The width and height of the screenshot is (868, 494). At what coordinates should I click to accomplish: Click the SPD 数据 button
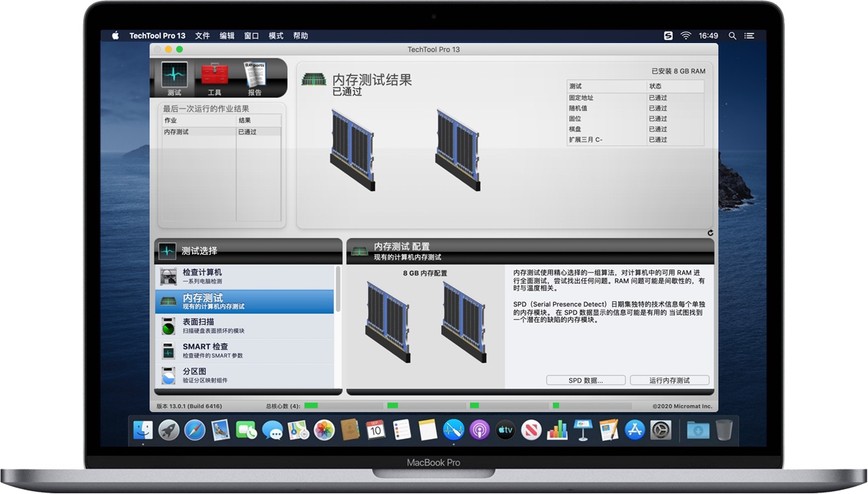(x=584, y=380)
